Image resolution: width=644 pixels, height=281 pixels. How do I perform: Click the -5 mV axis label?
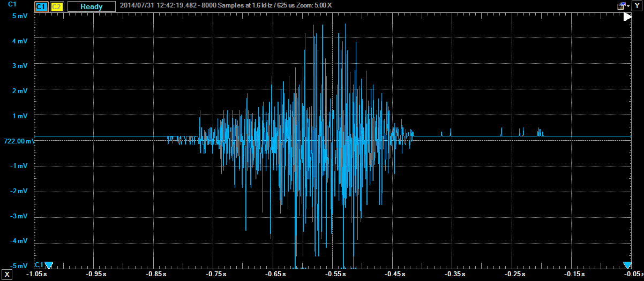(18, 266)
